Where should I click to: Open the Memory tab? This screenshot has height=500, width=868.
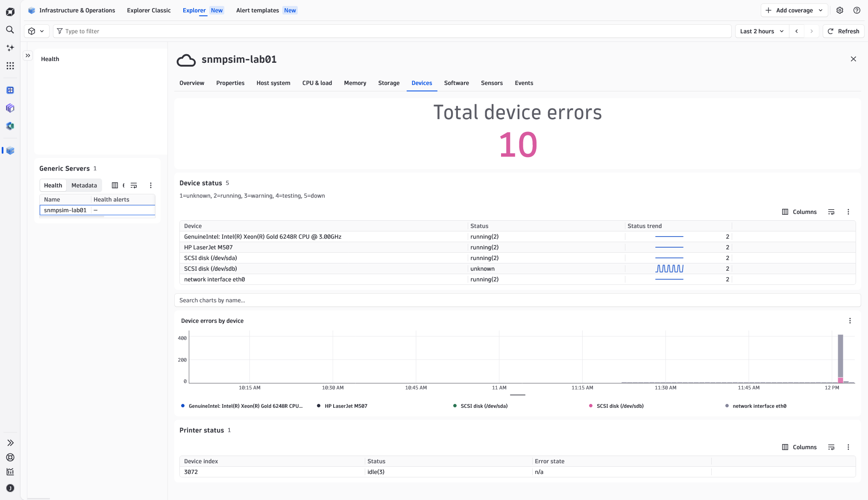tap(355, 83)
